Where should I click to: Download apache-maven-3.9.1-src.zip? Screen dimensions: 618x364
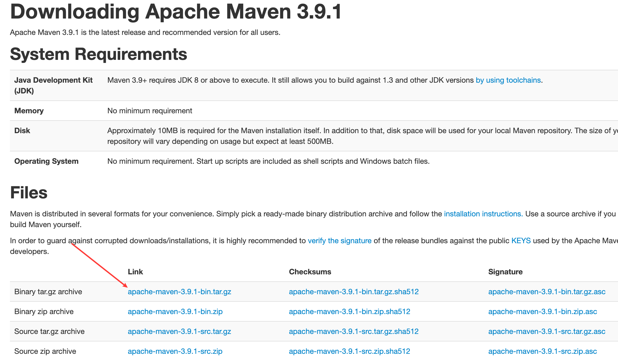175,351
